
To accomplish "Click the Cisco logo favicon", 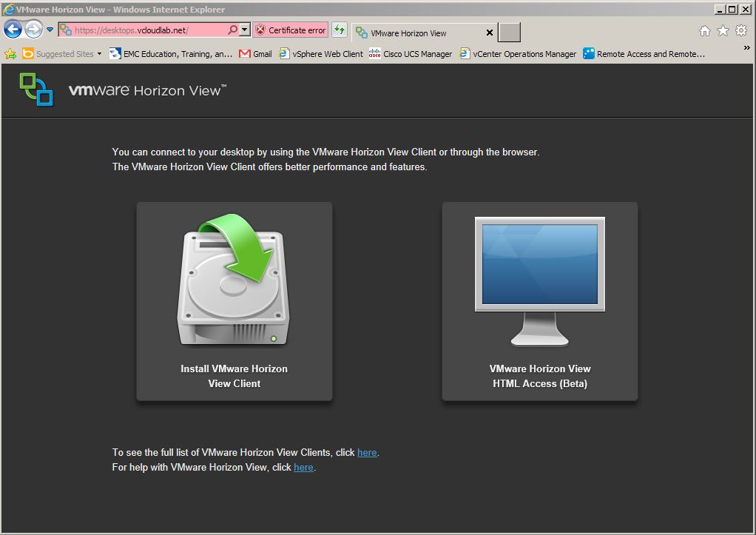I will coord(374,54).
